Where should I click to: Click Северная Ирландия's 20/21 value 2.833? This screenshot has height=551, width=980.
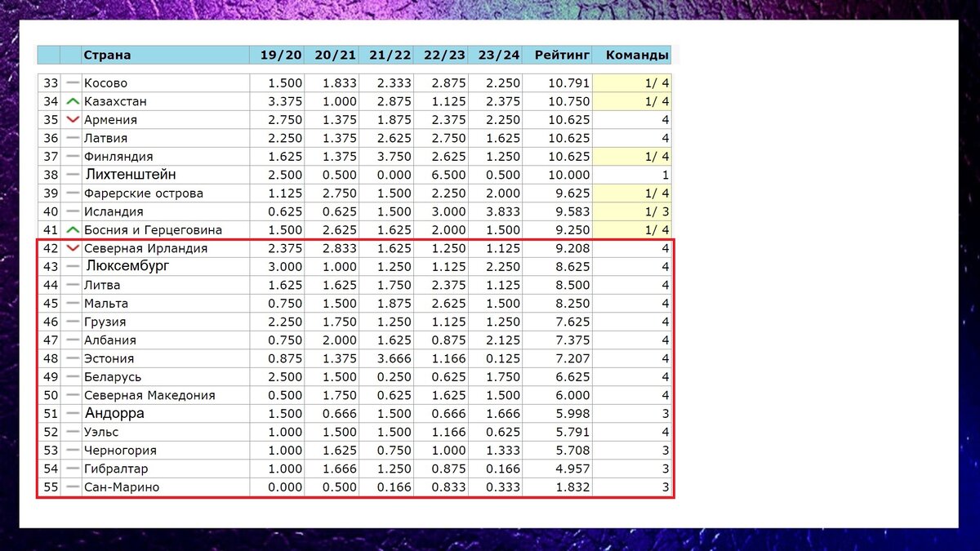point(339,249)
